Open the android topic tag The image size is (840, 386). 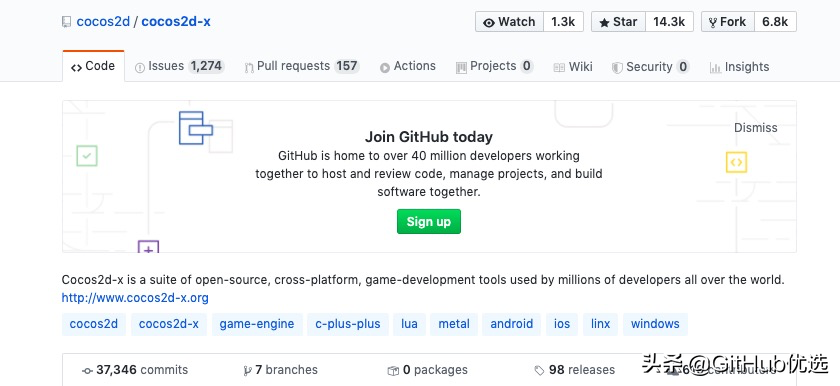(x=512, y=324)
